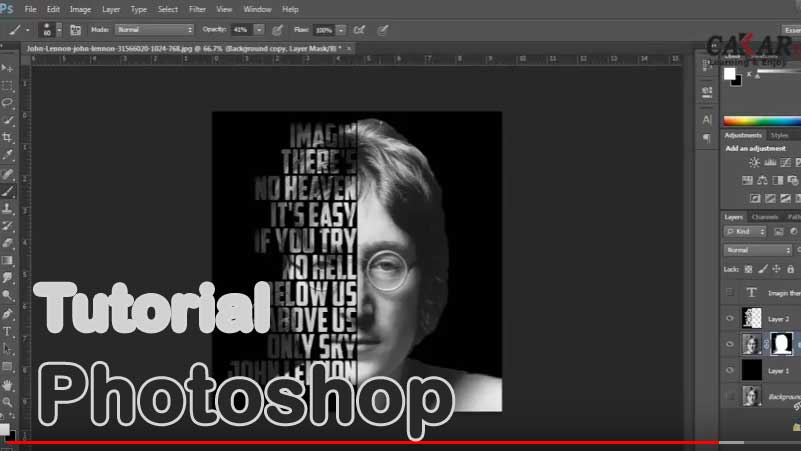Toggle pressure for opacity button
The image size is (801, 451).
277,30
